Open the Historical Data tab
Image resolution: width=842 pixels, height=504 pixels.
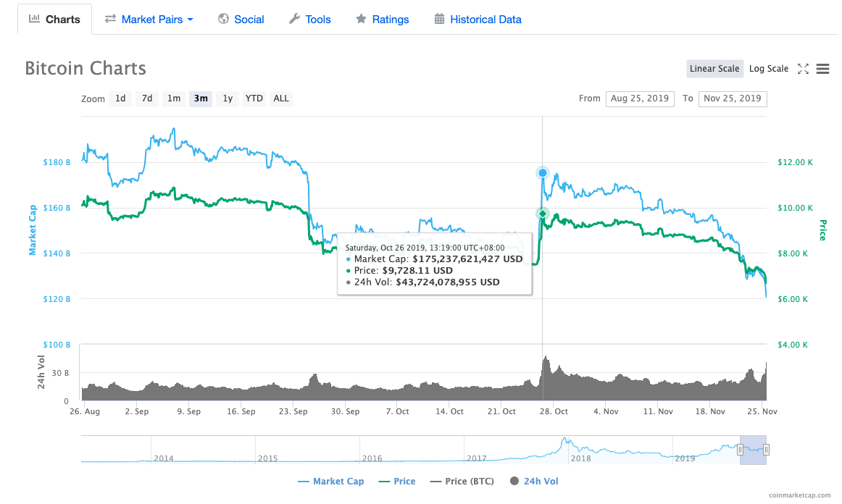pos(478,19)
